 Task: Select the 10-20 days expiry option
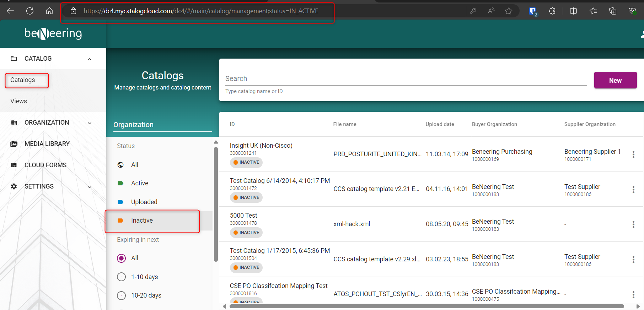pyautogui.click(x=122, y=295)
